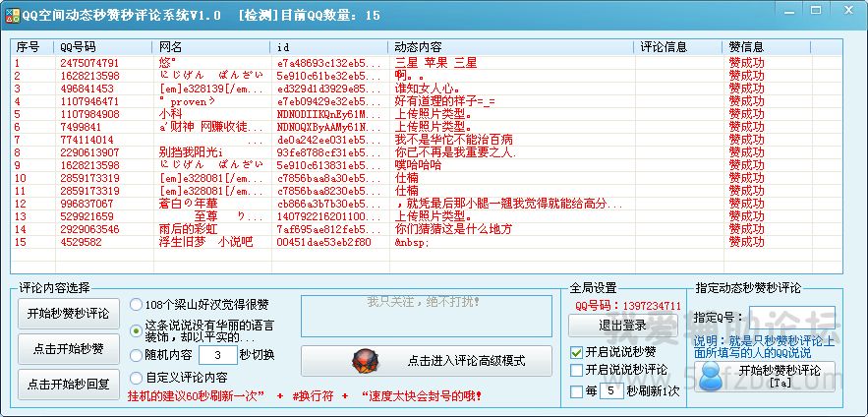
Task: Select row with QQ 4529582
Action: coord(427,242)
